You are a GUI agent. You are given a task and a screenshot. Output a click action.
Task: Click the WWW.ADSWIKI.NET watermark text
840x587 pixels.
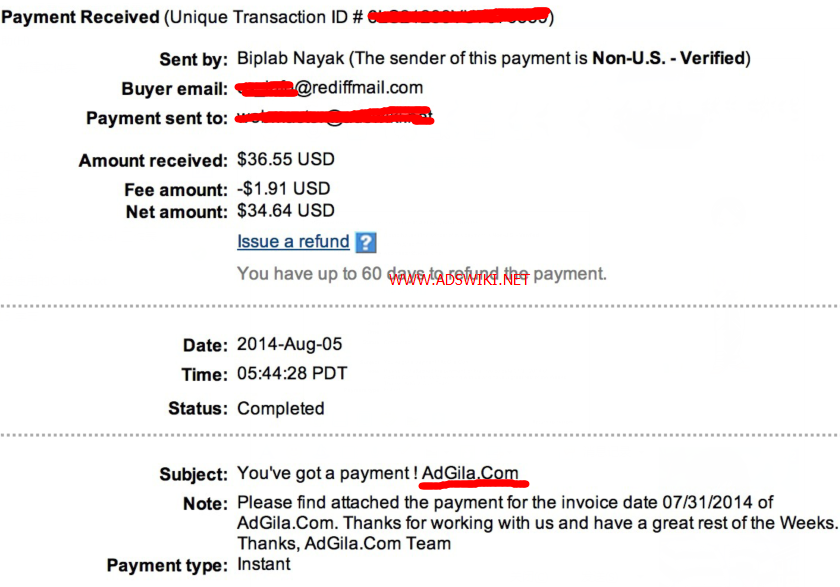coord(459,280)
